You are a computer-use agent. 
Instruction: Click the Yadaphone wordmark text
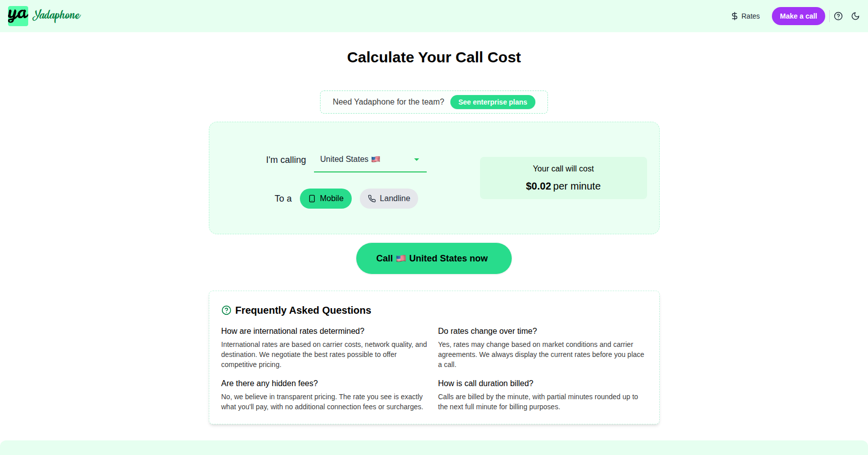[56, 16]
